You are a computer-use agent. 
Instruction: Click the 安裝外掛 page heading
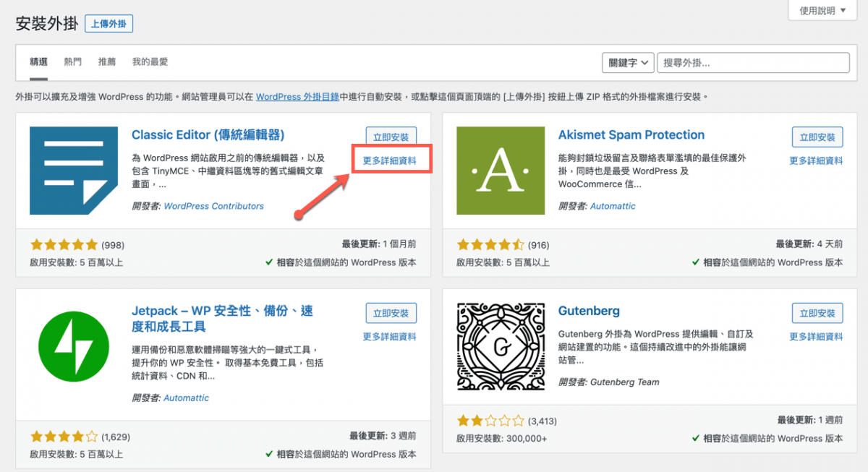pos(46,24)
